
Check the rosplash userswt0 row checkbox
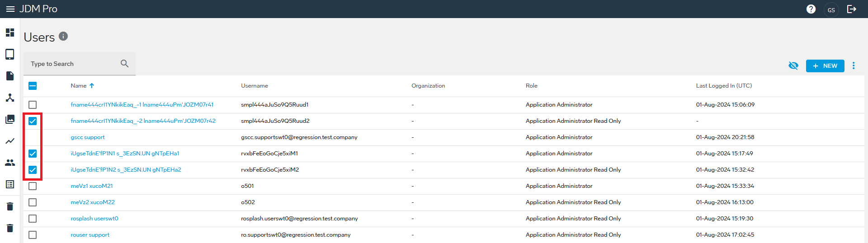coord(33,219)
